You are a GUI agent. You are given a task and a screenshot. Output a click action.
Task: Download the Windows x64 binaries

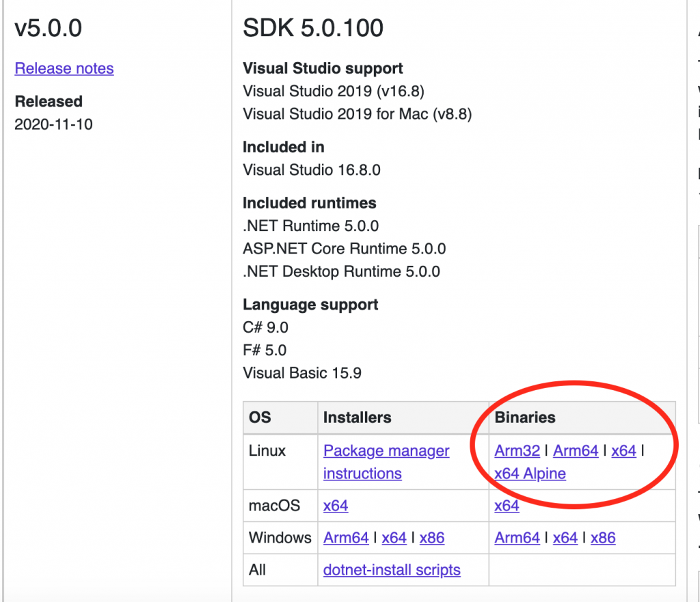[x=565, y=538]
